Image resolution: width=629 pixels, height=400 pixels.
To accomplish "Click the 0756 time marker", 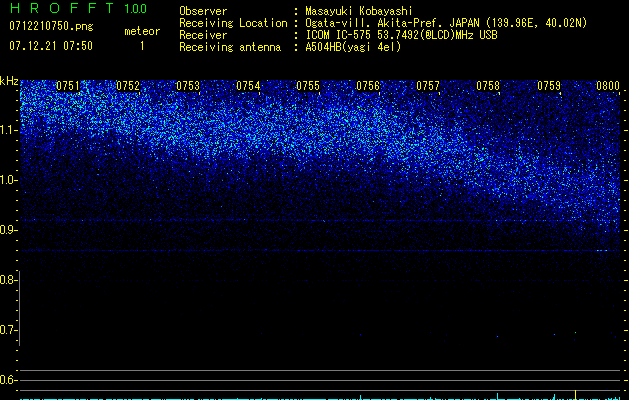I will coord(368,86).
